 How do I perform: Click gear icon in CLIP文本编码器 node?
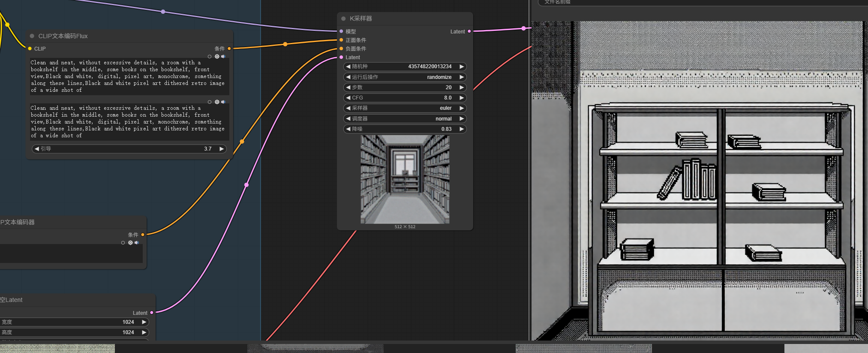pyautogui.click(x=130, y=243)
